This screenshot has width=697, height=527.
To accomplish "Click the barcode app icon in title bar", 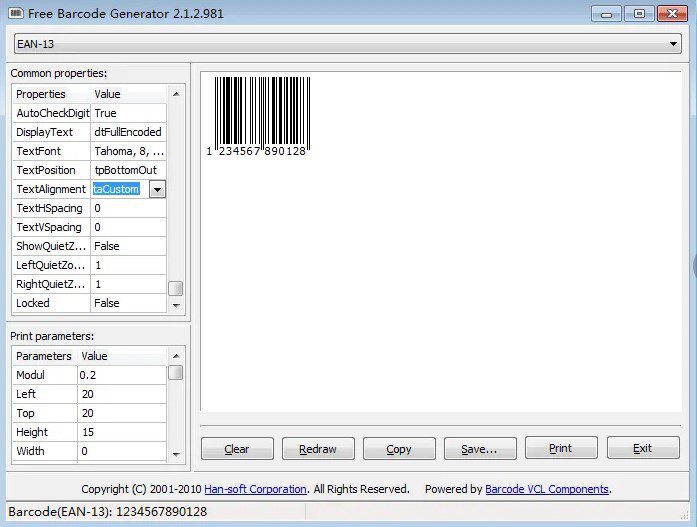I will pyautogui.click(x=16, y=13).
